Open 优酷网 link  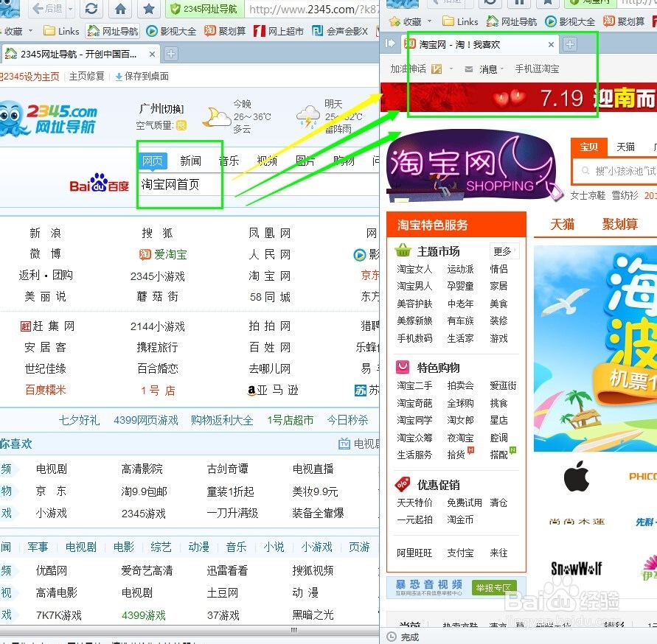(52, 570)
